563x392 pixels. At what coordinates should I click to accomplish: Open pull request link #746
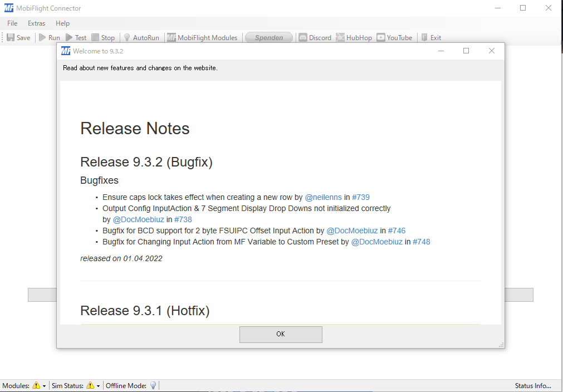[x=396, y=231]
